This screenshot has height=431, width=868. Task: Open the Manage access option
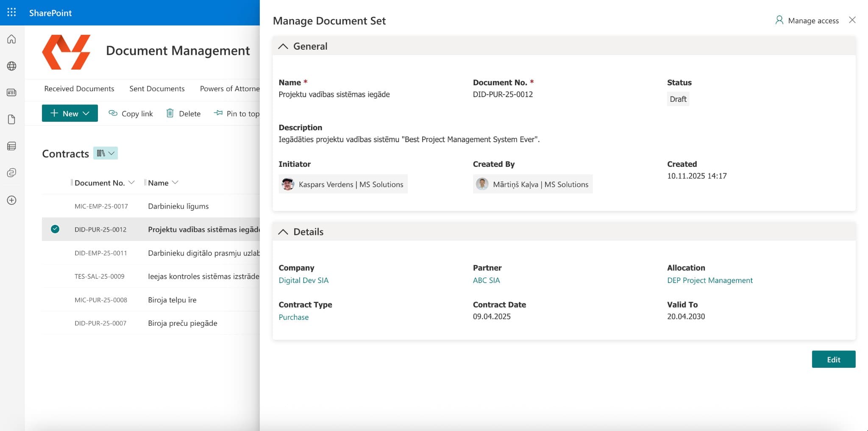point(807,20)
